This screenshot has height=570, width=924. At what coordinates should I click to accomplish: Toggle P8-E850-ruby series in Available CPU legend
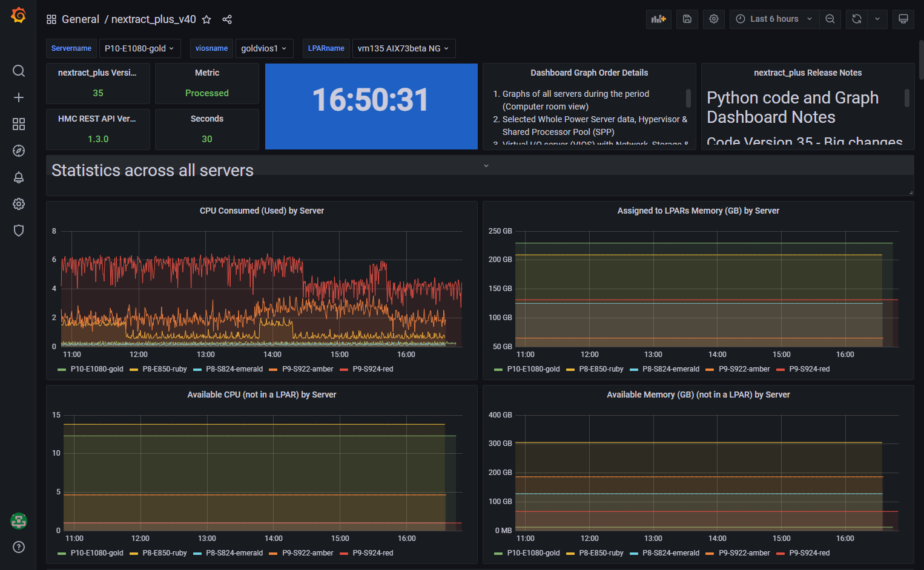click(164, 553)
